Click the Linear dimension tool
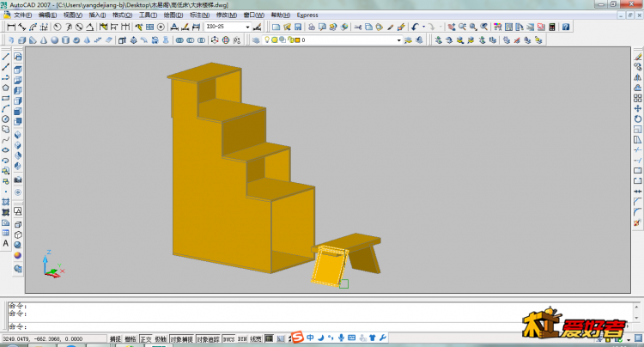 click(11, 27)
